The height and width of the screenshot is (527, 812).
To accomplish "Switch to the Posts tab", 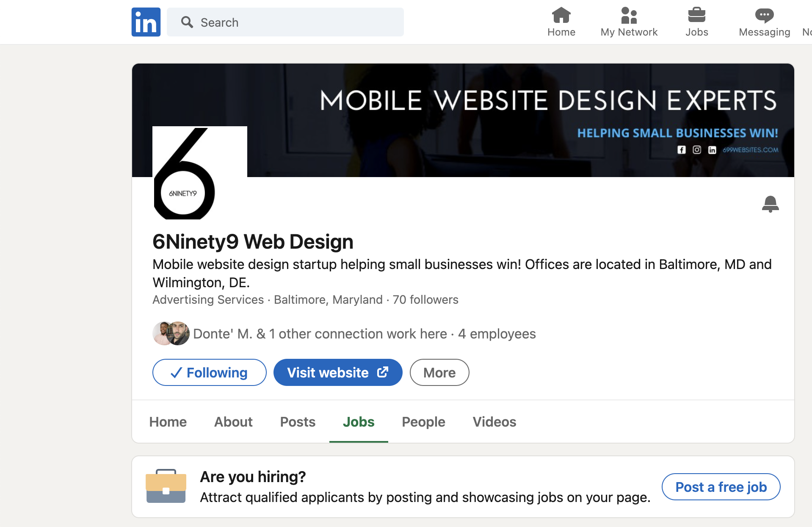I will point(298,422).
